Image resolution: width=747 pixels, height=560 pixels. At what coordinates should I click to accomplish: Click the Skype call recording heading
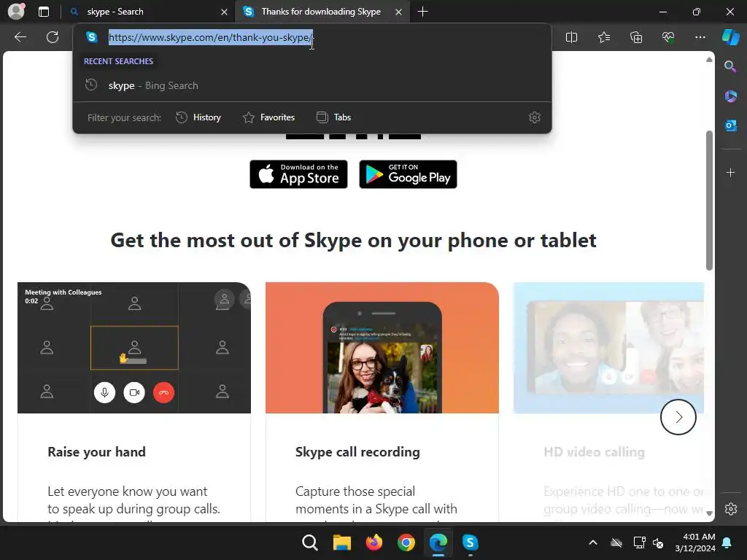tap(357, 452)
